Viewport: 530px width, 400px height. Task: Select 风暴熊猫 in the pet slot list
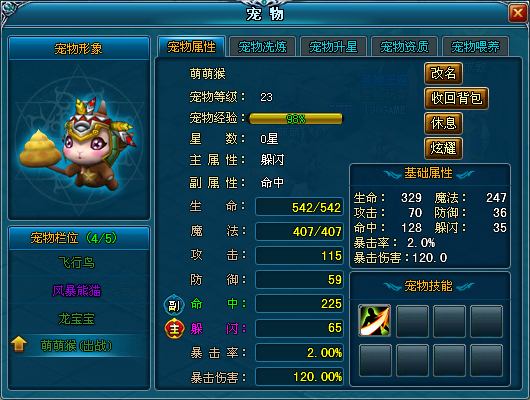pyautogui.click(x=77, y=290)
